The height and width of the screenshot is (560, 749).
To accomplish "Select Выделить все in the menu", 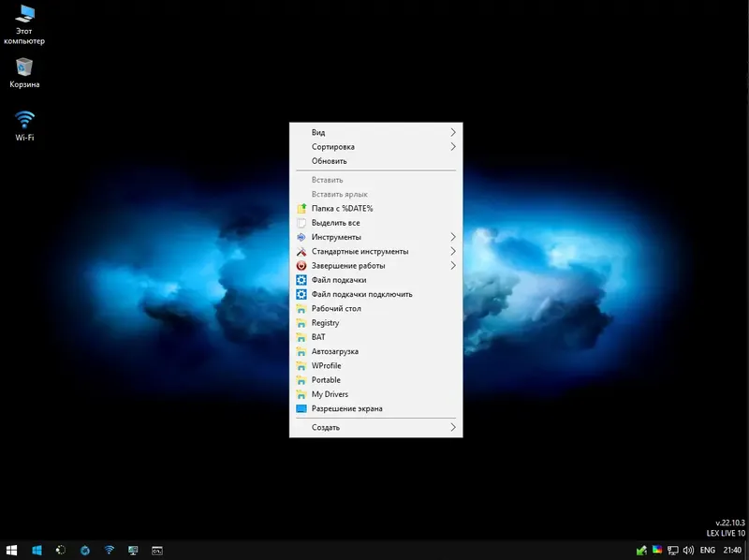I will pyautogui.click(x=374, y=222).
